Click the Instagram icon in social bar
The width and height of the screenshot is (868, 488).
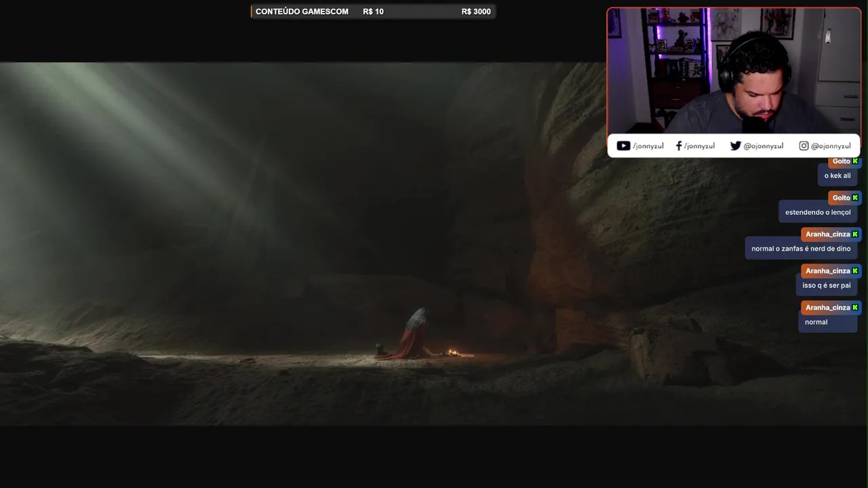coord(804,146)
